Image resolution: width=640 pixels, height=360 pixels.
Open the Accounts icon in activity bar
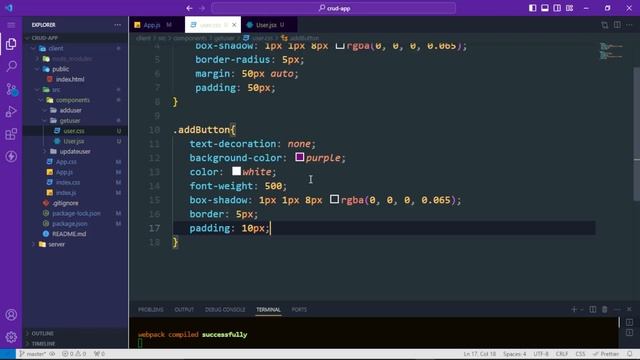[x=11, y=315]
